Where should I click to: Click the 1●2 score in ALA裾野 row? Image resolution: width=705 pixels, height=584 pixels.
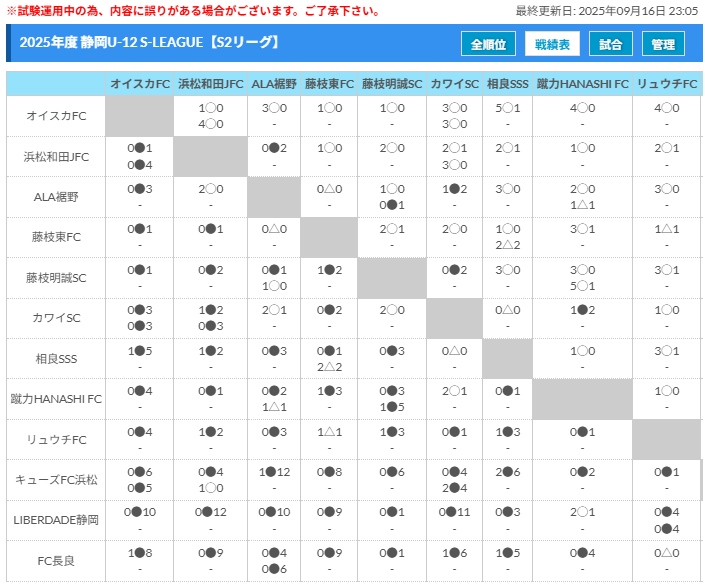click(455, 189)
